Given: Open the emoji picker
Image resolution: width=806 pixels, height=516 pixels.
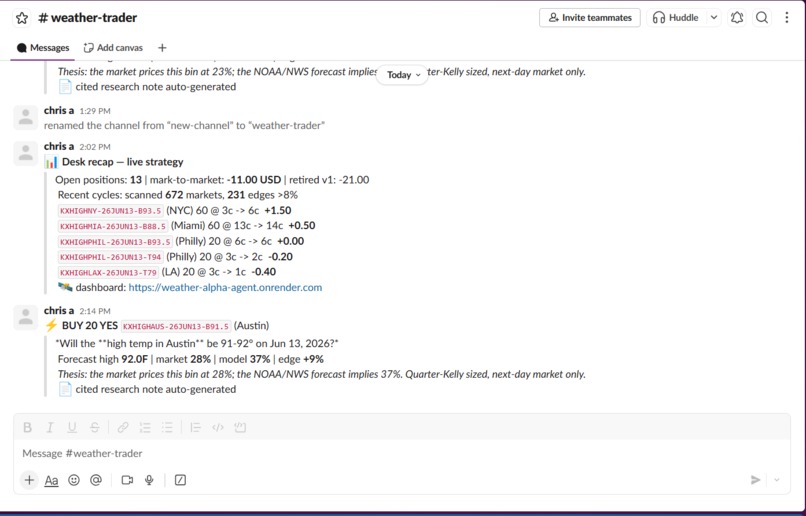Looking at the screenshot, I should [74, 480].
